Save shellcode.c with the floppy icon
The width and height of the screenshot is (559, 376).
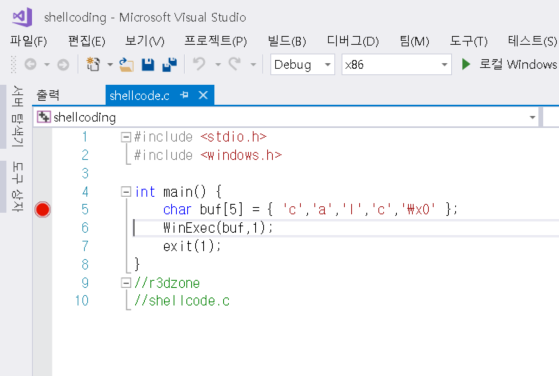point(148,65)
